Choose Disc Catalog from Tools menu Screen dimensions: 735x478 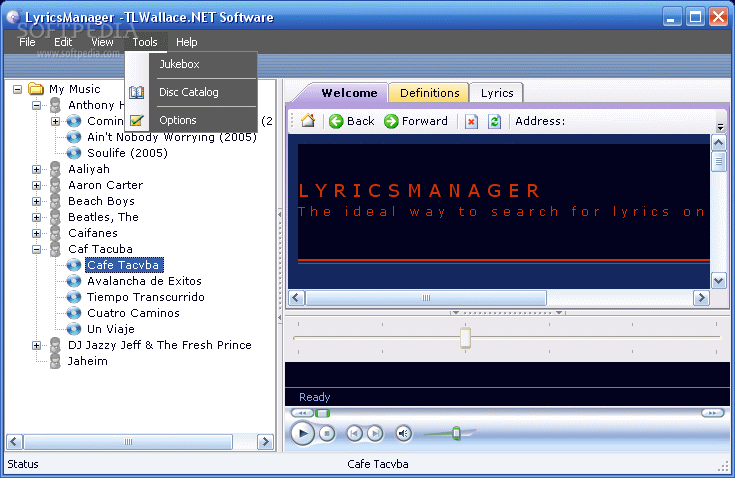point(203,92)
